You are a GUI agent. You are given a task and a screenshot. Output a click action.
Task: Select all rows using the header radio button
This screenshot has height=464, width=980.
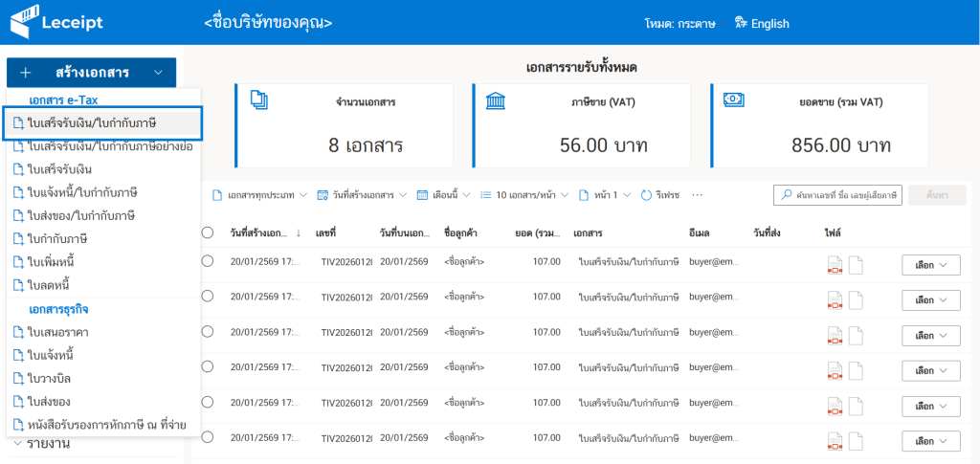208,232
